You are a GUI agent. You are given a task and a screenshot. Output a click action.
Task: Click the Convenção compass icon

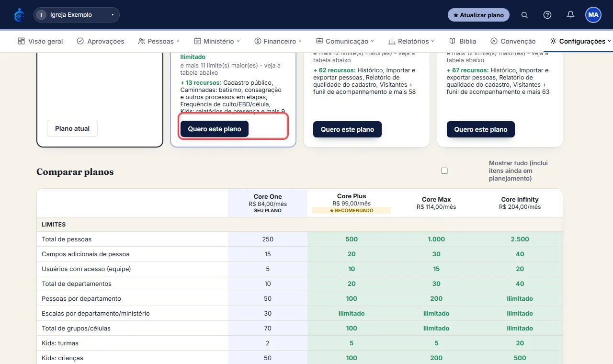(x=494, y=41)
